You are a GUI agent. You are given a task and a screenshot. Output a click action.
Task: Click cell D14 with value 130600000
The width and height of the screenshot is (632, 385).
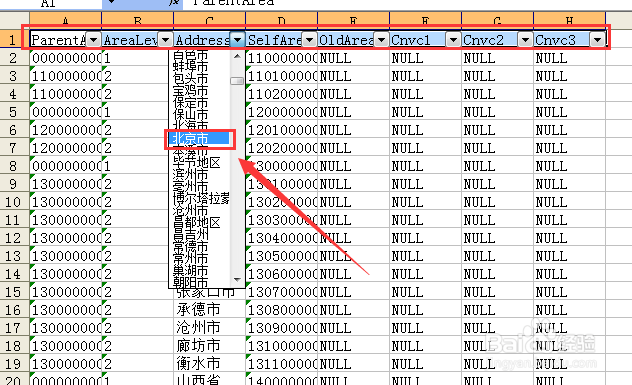click(x=282, y=274)
